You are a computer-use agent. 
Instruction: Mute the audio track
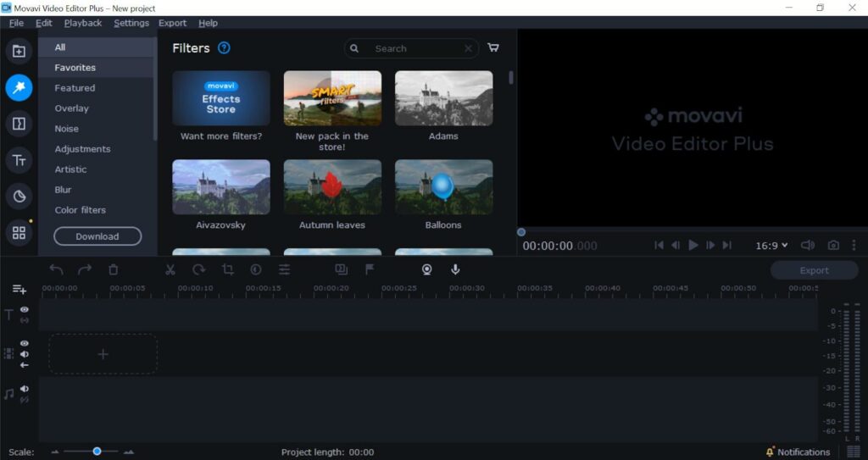click(x=25, y=389)
